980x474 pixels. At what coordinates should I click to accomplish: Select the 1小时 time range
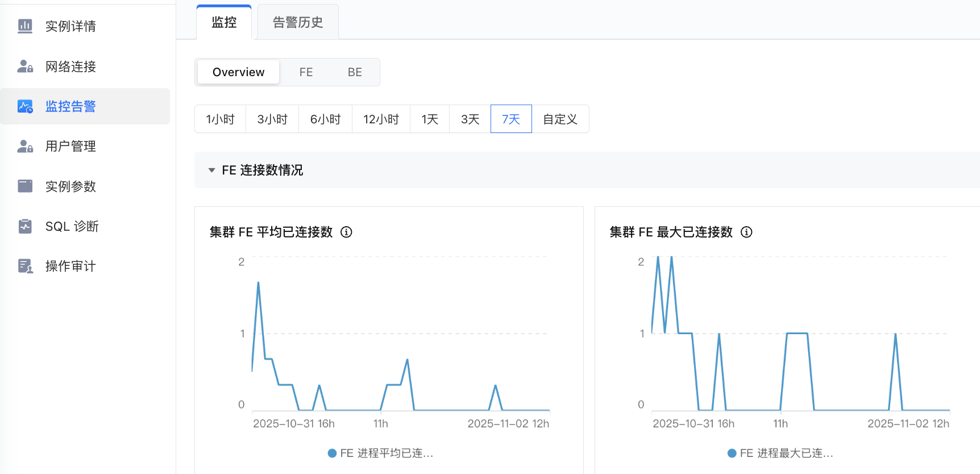tap(220, 119)
